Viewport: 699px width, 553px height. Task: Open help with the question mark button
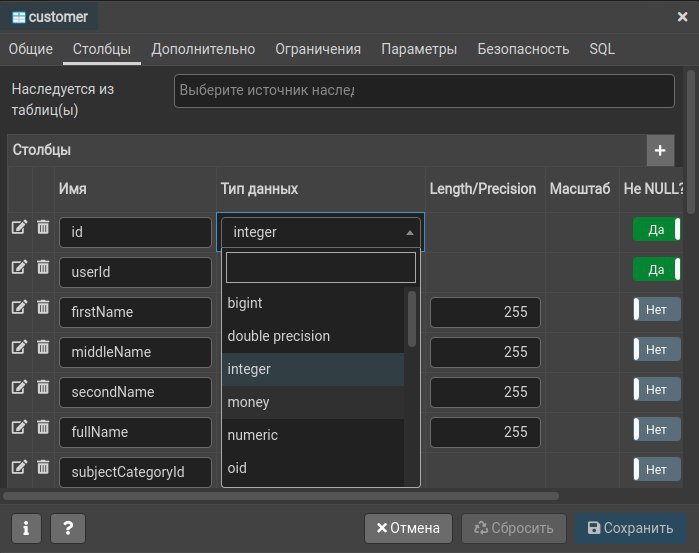point(68,528)
